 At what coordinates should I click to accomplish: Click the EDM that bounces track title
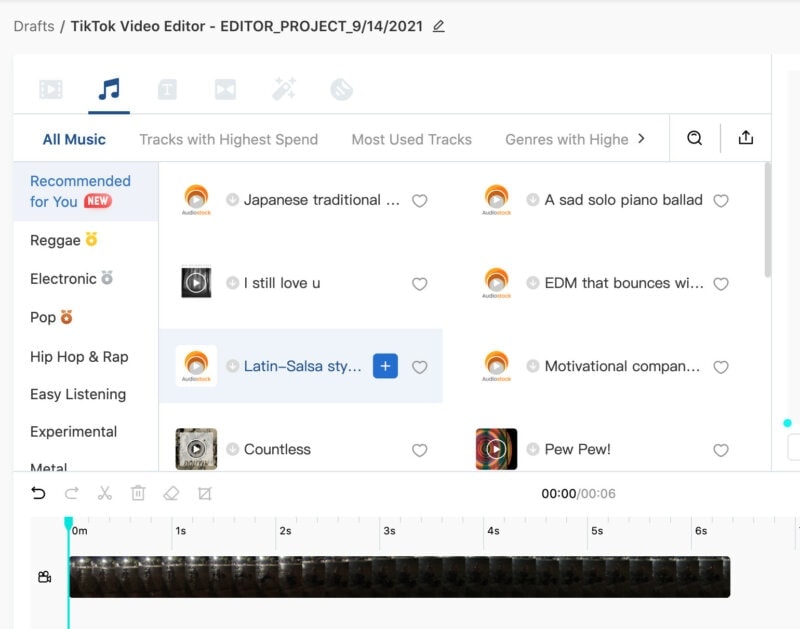(x=624, y=283)
